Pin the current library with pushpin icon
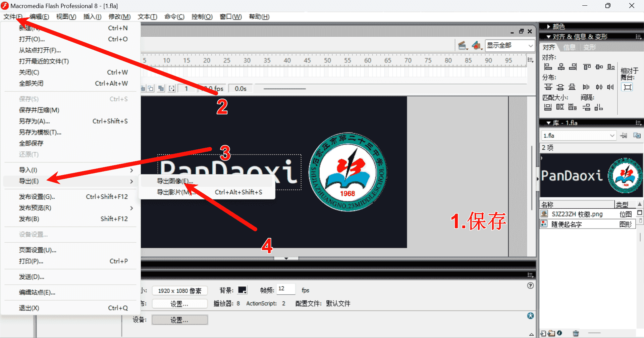644x338 pixels. pos(624,136)
